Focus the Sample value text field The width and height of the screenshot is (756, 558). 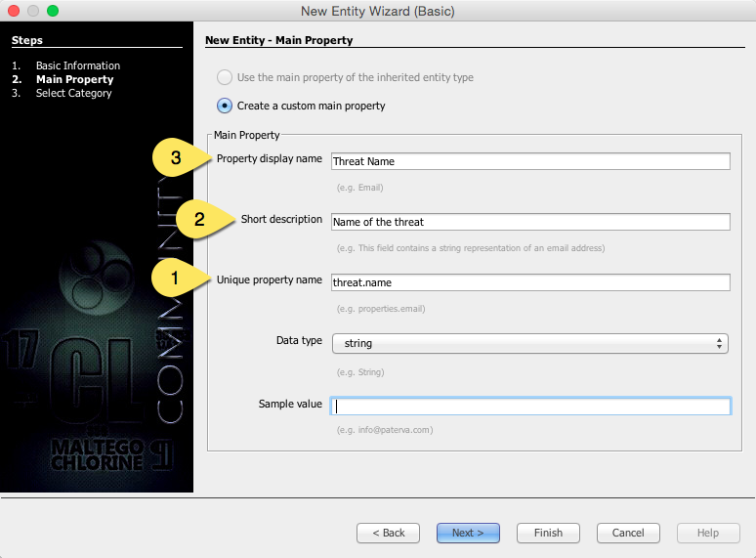coord(530,407)
